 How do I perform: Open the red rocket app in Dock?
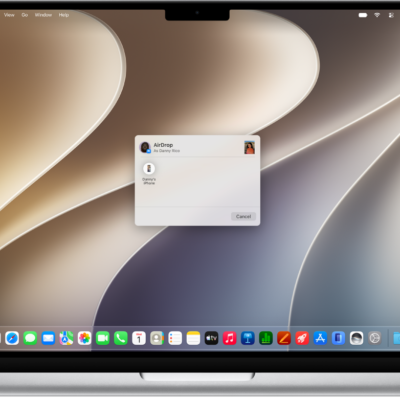[302, 338]
